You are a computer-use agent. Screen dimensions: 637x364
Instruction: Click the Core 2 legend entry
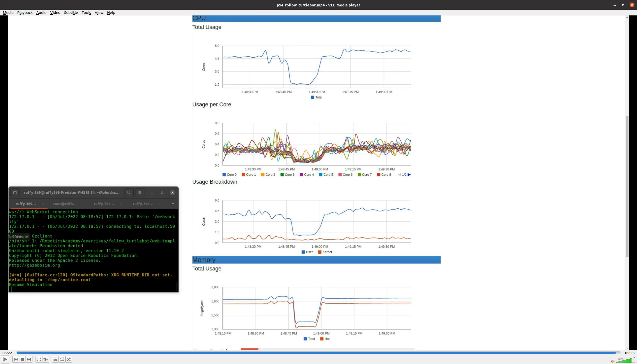point(268,175)
